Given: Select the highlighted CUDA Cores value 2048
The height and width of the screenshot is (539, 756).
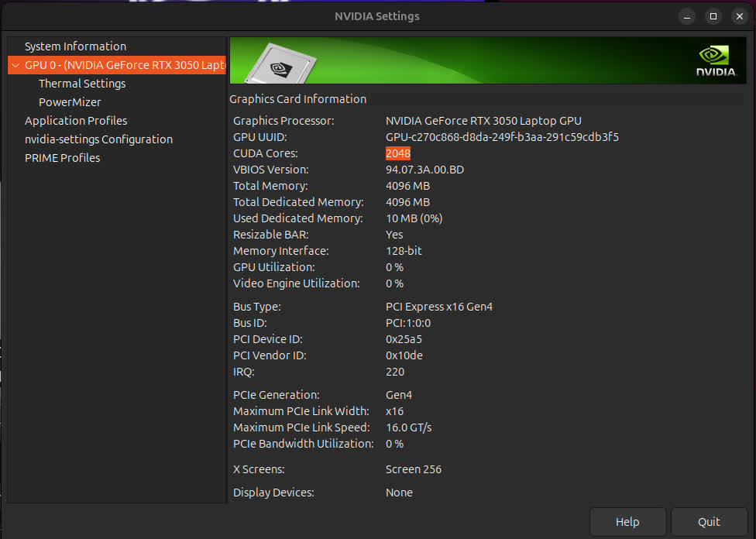Looking at the screenshot, I should click(398, 153).
